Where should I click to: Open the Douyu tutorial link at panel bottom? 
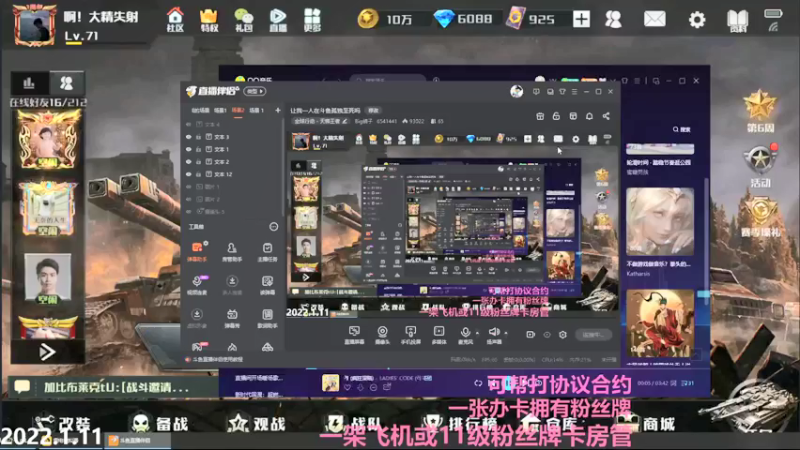click(x=216, y=360)
